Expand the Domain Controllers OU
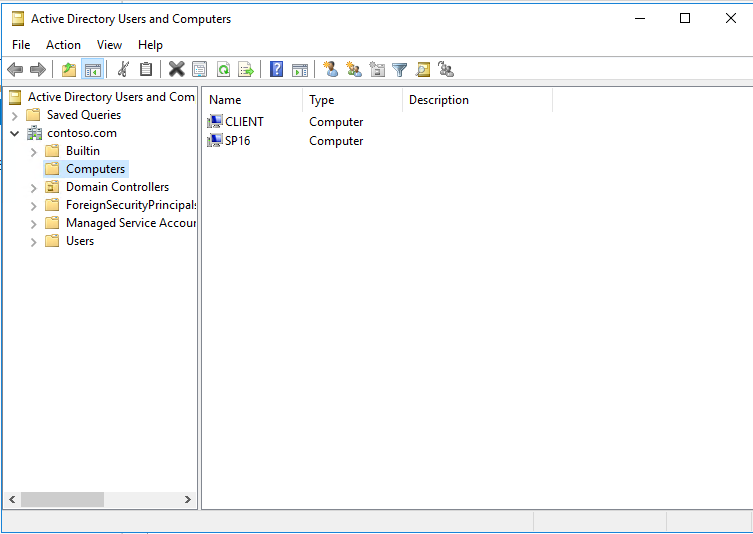Image resolution: width=753 pixels, height=534 pixels. coord(34,188)
